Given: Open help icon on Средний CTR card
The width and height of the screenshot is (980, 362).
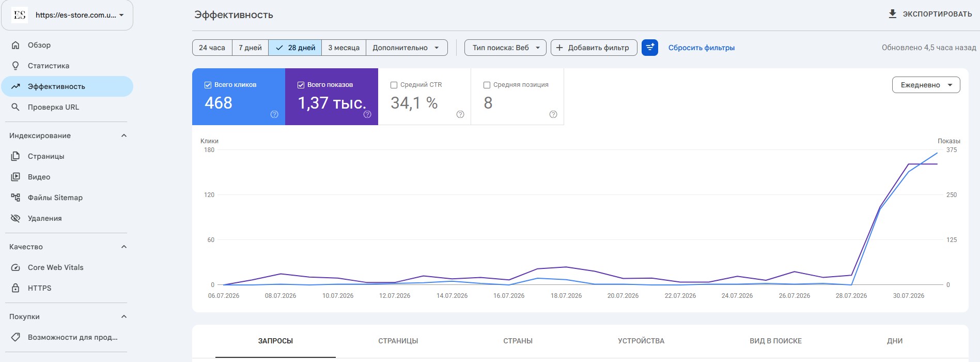Looking at the screenshot, I should [x=460, y=114].
